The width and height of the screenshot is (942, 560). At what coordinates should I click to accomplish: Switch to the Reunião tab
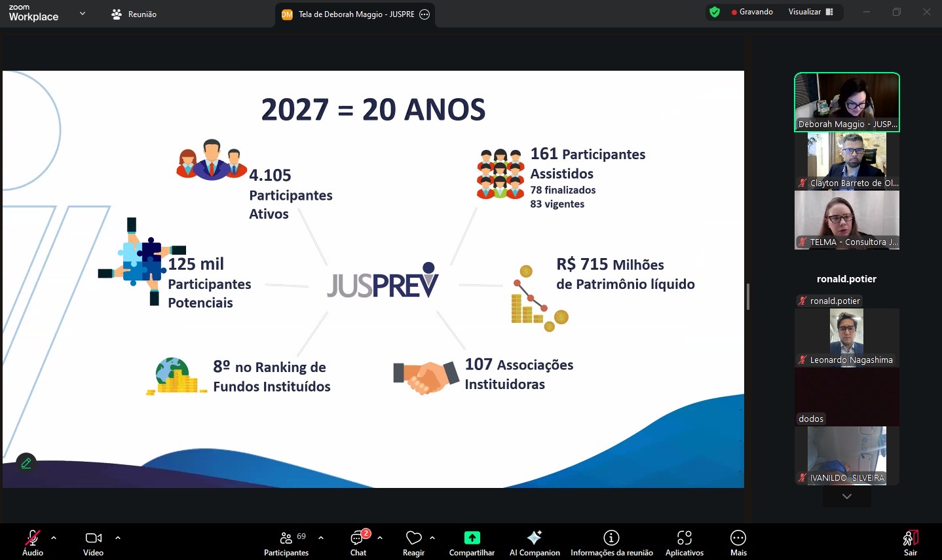click(134, 14)
